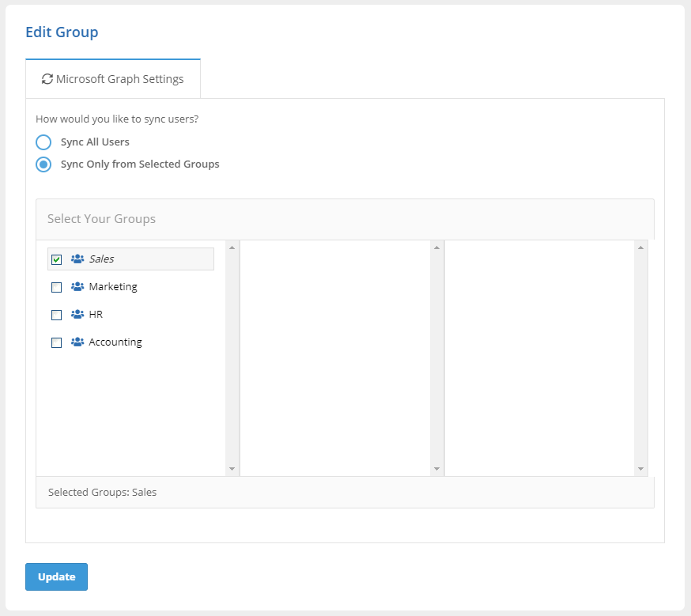
Task: Tick the Accounting group checkbox
Action: click(56, 343)
